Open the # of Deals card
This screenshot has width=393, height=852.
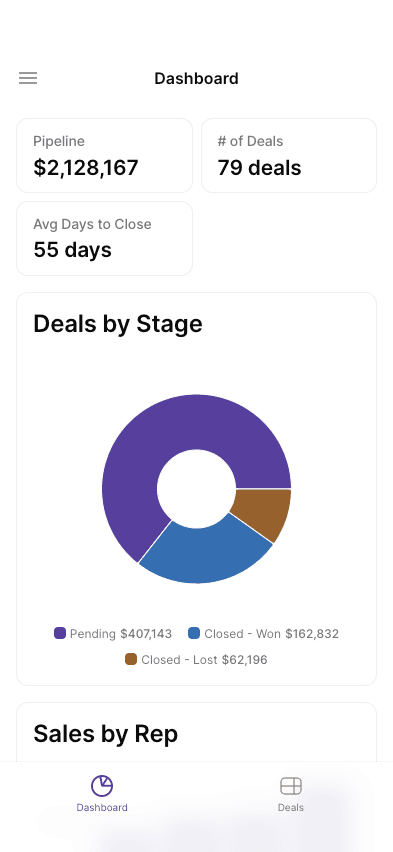coord(289,155)
